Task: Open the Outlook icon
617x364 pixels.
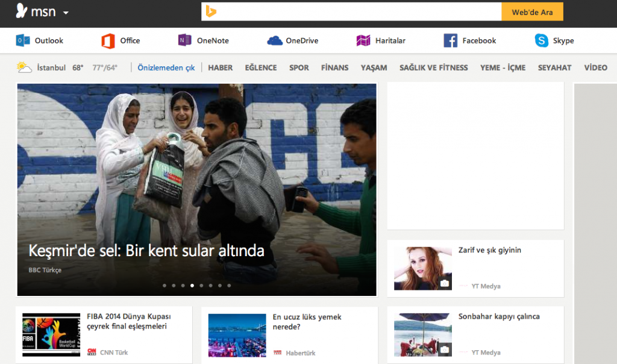Action: click(x=23, y=40)
